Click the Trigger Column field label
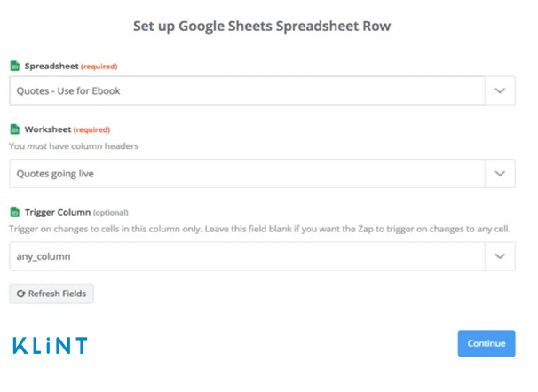538x392 pixels. [x=58, y=213]
